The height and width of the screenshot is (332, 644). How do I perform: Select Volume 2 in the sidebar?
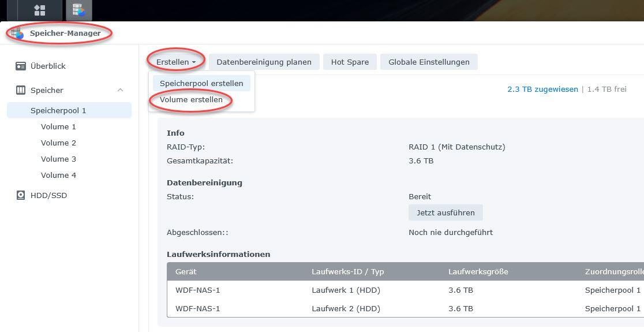click(58, 143)
